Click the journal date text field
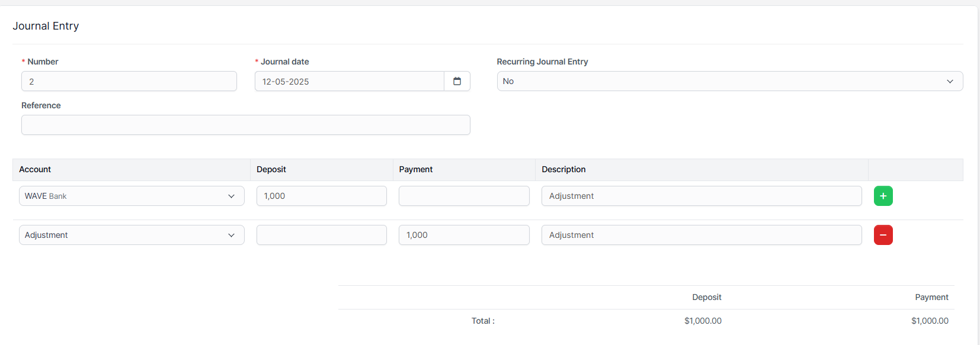Viewport: 980px width, 345px height. click(x=349, y=81)
